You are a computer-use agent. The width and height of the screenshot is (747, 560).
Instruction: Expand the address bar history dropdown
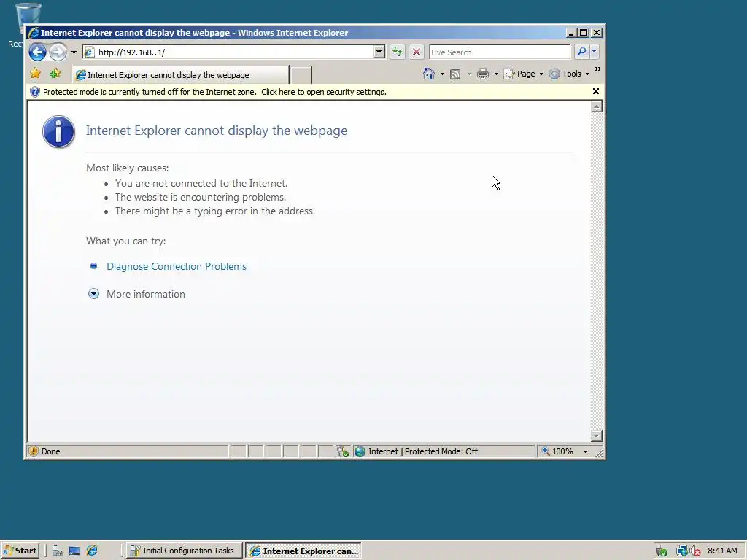(x=379, y=52)
